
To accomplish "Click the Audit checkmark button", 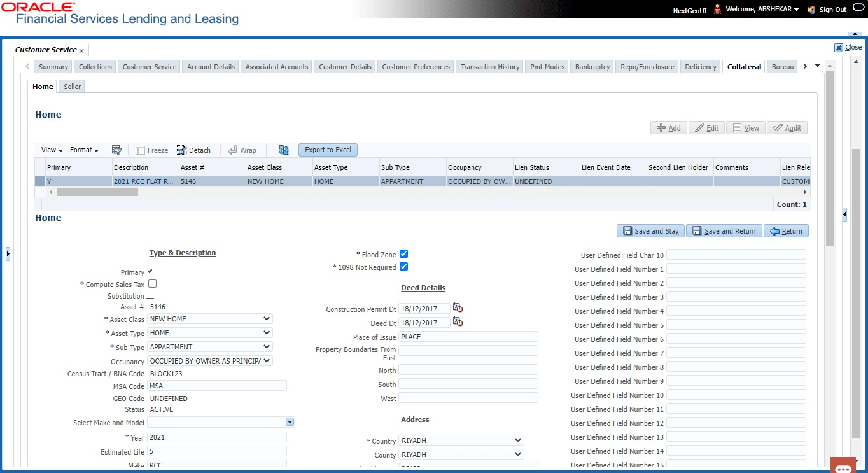I will 787,128.
